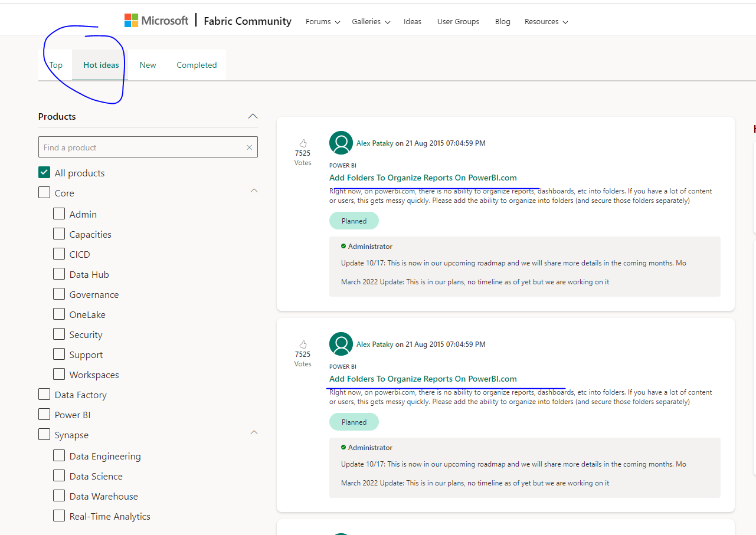The height and width of the screenshot is (535, 756).
Task: Enable the Data Science filter
Action: [x=59, y=476]
